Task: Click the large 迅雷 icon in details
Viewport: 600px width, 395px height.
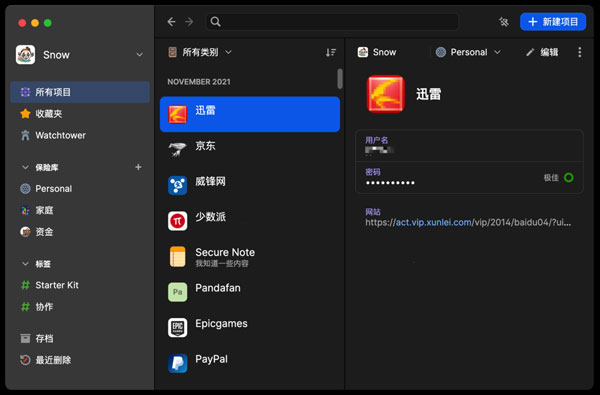Action: [x=385, y=94]
